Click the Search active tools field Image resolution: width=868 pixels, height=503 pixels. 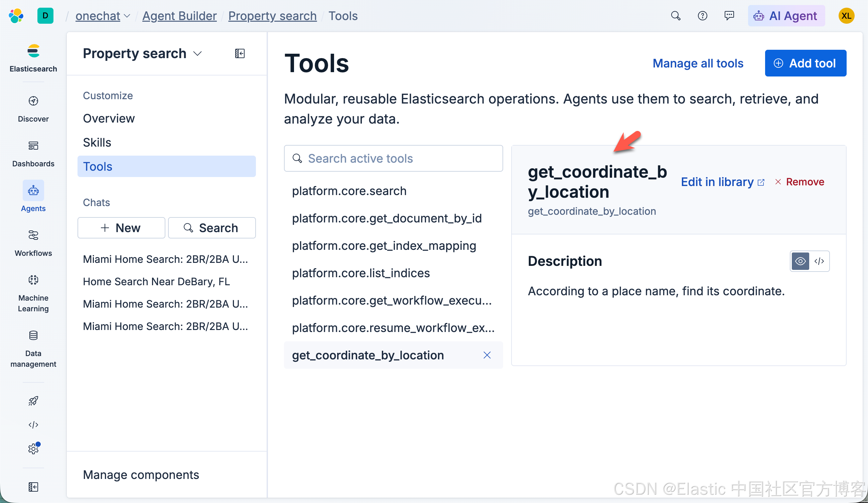[x=393, y=158]
